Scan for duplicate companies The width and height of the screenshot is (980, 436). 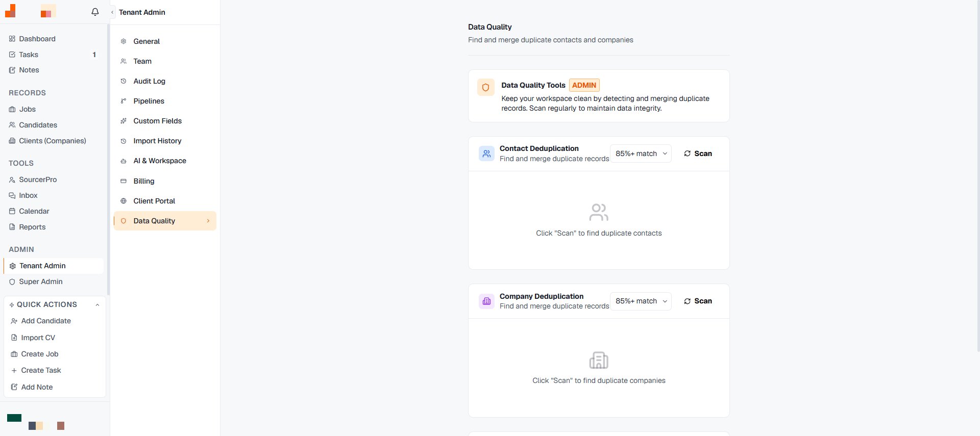click(x=698, y=301)
